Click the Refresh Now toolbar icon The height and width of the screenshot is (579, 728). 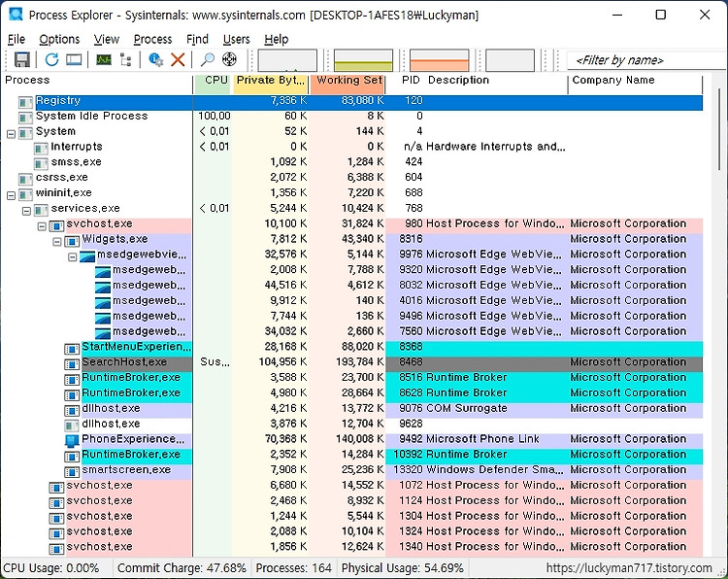(x=51, y=59)
